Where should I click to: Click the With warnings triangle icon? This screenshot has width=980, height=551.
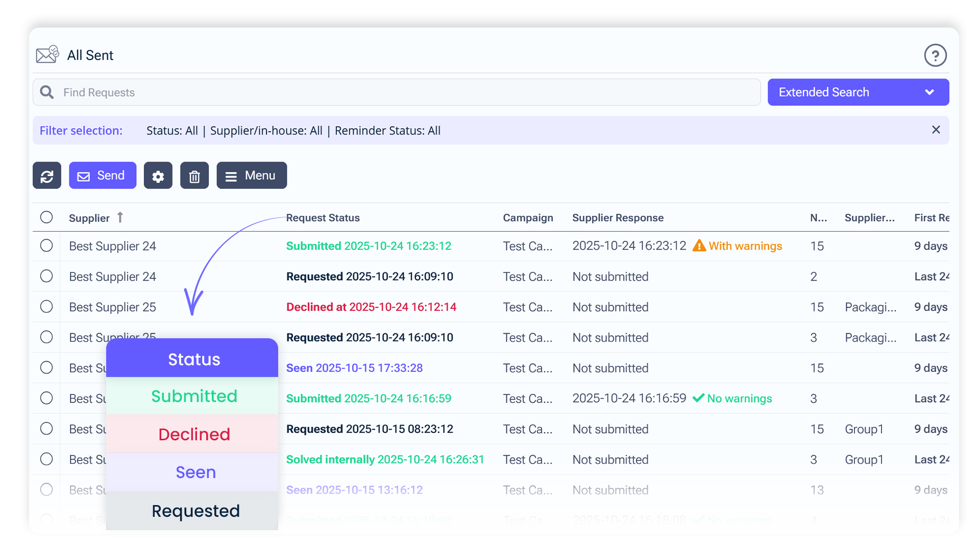699,246
